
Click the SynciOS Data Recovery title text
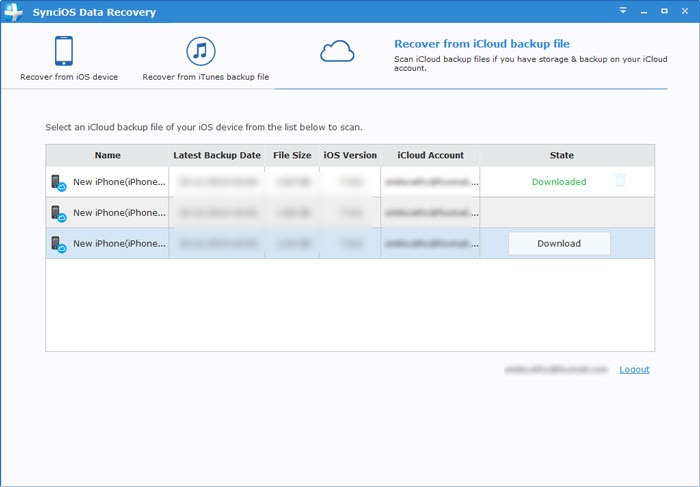click(x=94, y=12)
